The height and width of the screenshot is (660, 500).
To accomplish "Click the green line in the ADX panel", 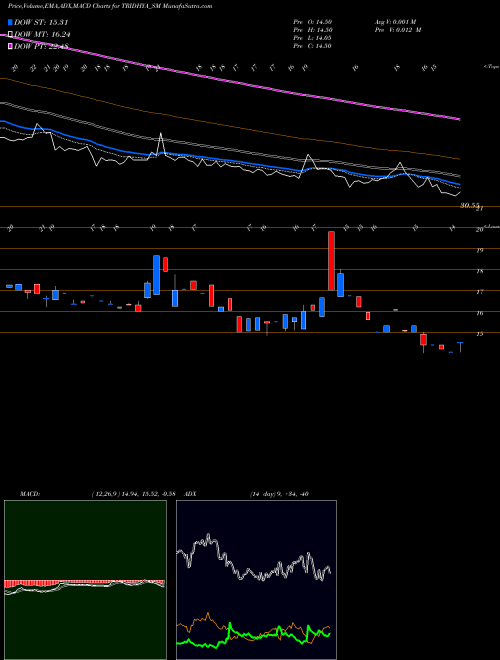I will tap(253, 636).
